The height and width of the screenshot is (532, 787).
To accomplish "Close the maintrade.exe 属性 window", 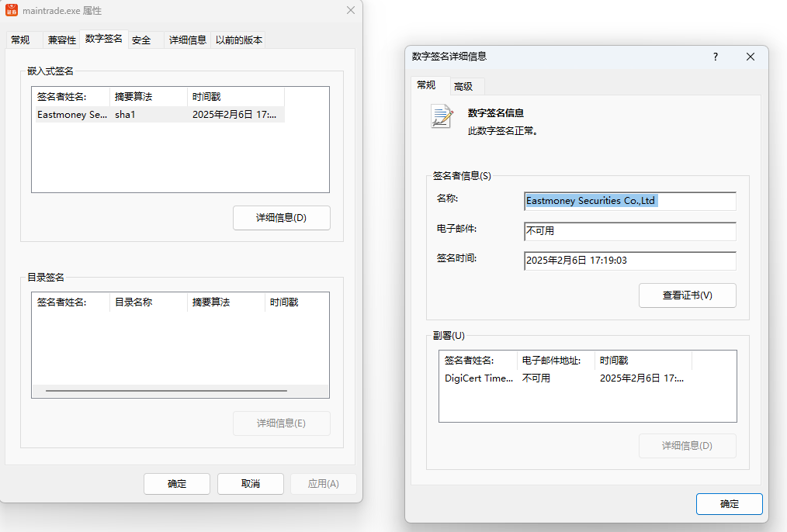I will click(351, 10).
